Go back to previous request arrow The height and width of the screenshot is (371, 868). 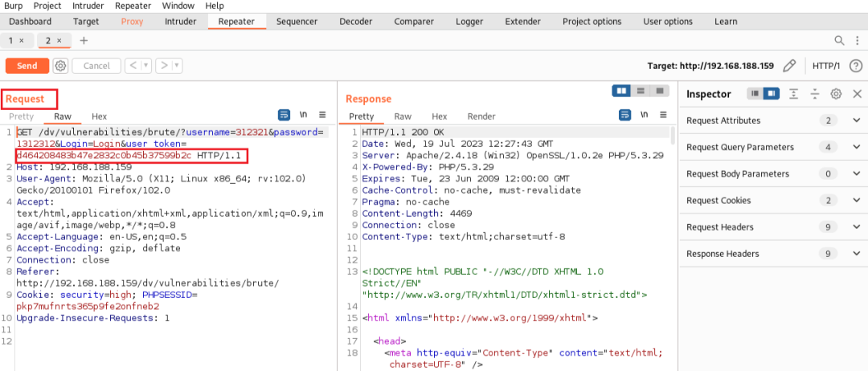point(133,66)
